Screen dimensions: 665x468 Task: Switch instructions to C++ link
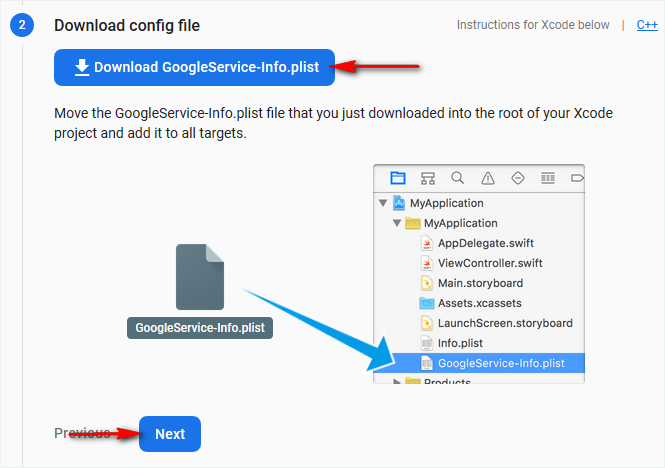tap(647, 25)
